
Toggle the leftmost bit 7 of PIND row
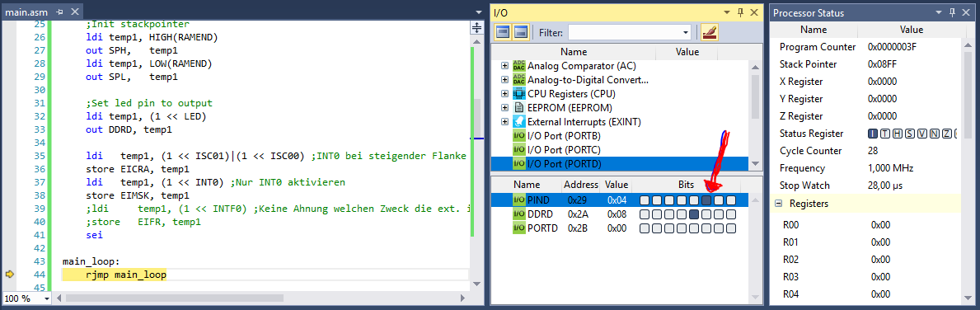pos(644,200)
